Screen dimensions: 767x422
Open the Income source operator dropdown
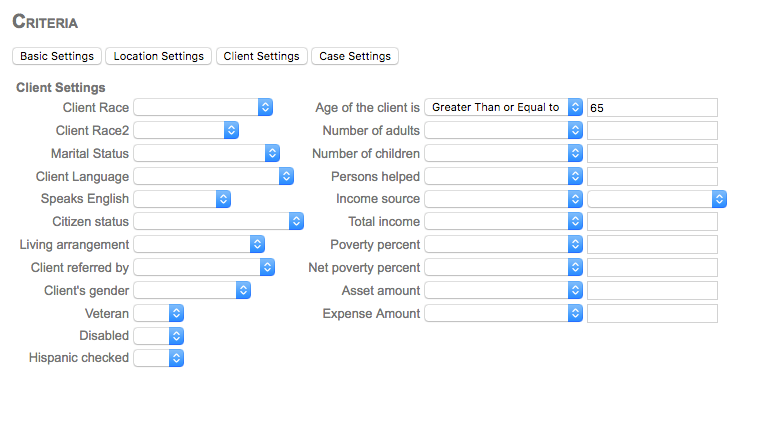click(504, 199)
